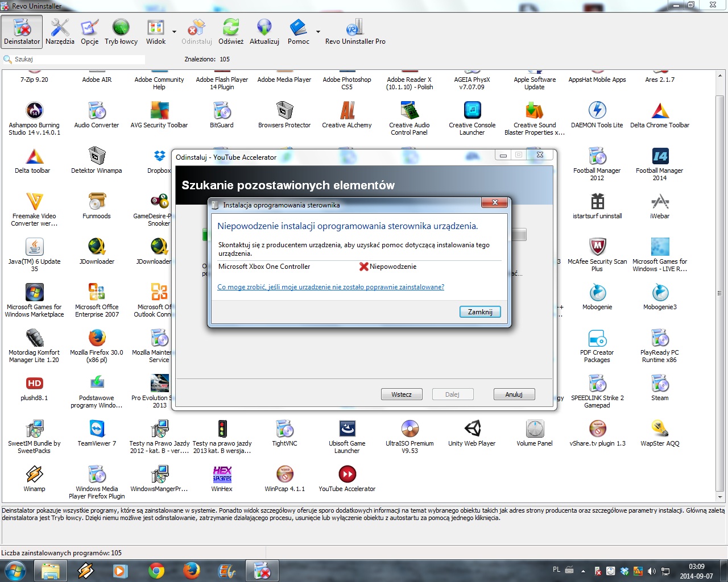
Task: Open Firefox from the taskbar
Action: coord(192,571)
